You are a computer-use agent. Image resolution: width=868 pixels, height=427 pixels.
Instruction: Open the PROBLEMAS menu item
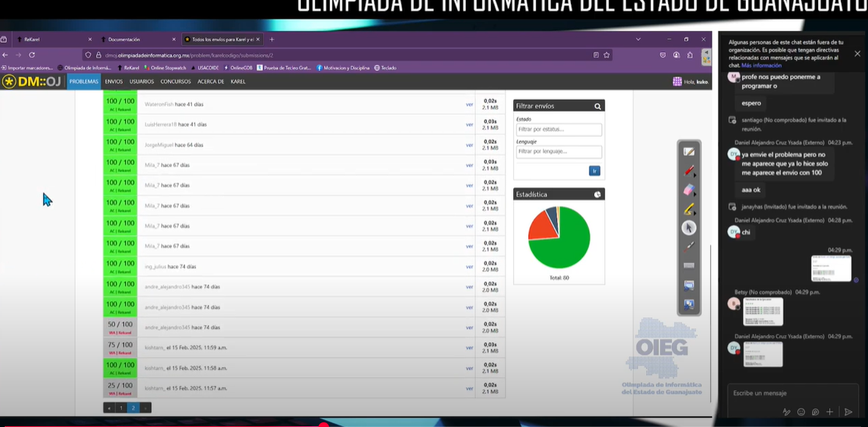[84, 81]
